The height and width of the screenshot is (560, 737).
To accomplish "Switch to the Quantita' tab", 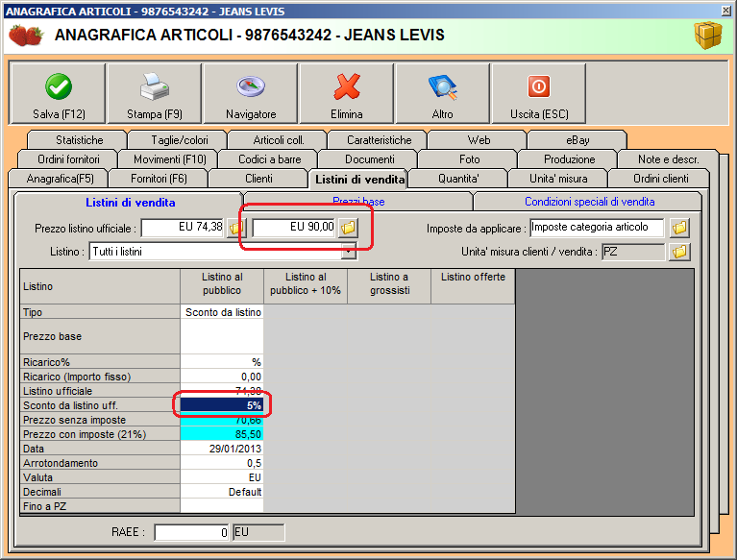I will click(458, 179).
